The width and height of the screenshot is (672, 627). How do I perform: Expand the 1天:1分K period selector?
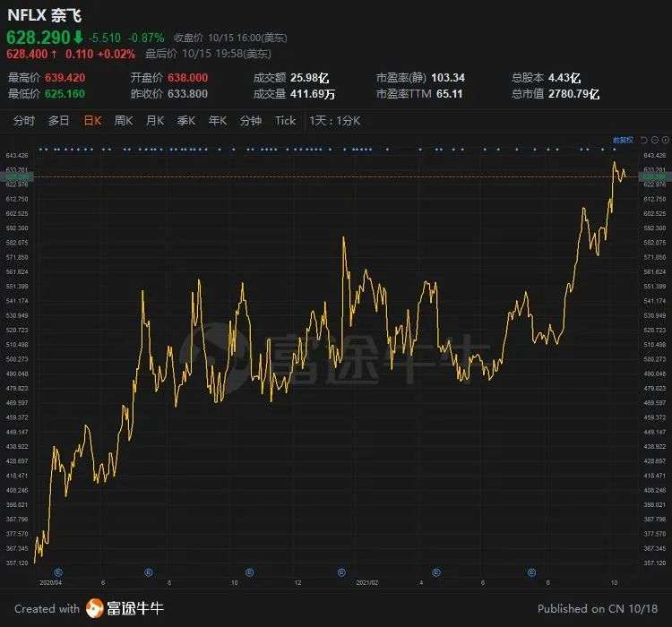pos(333,121)
